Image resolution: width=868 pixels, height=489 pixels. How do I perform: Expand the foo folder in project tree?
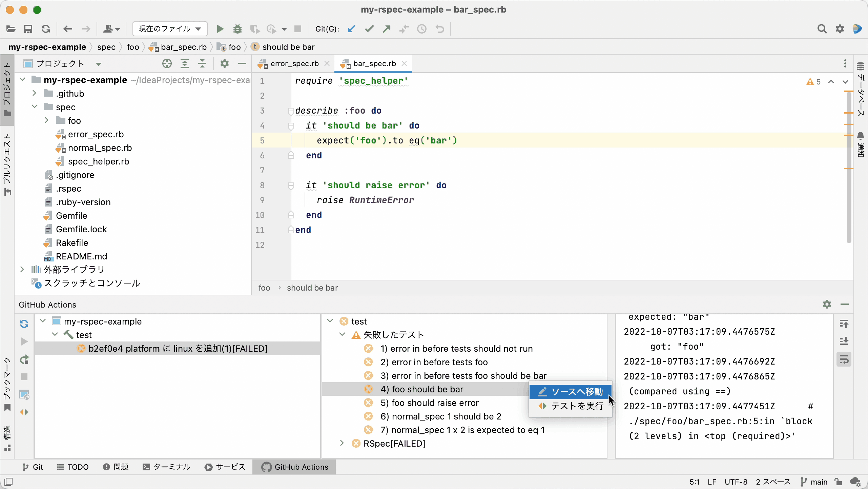(x=46, y=120)
